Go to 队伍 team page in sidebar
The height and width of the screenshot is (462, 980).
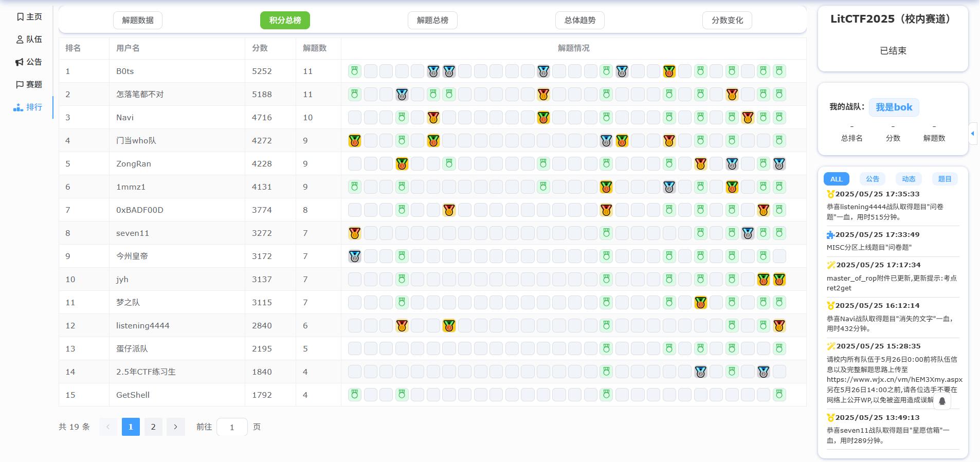29,40
